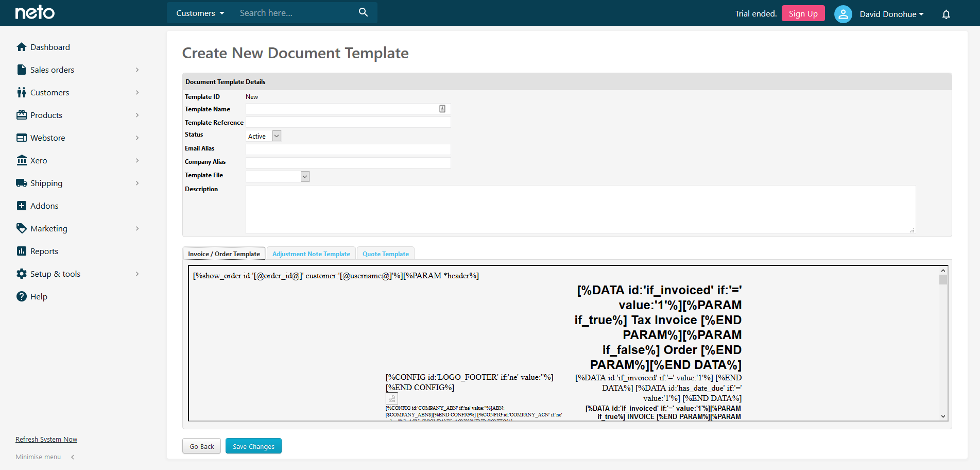Open David Donohue account menu
The image size is (980, 470).
[x=891, y=14]
